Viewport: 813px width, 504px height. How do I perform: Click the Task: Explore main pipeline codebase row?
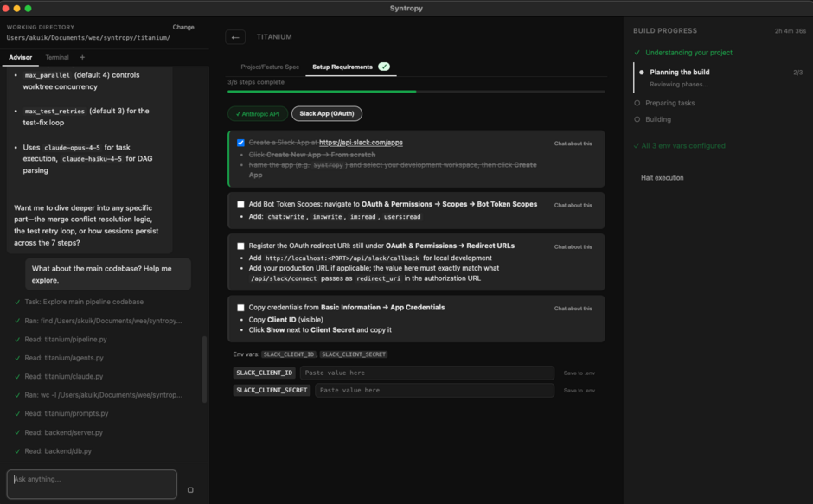coord(84,302)
